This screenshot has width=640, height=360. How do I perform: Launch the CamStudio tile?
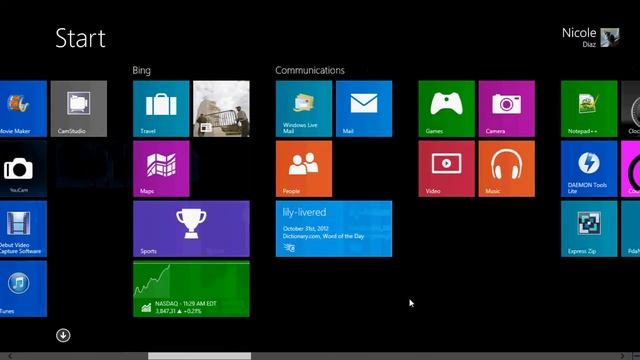79,109
